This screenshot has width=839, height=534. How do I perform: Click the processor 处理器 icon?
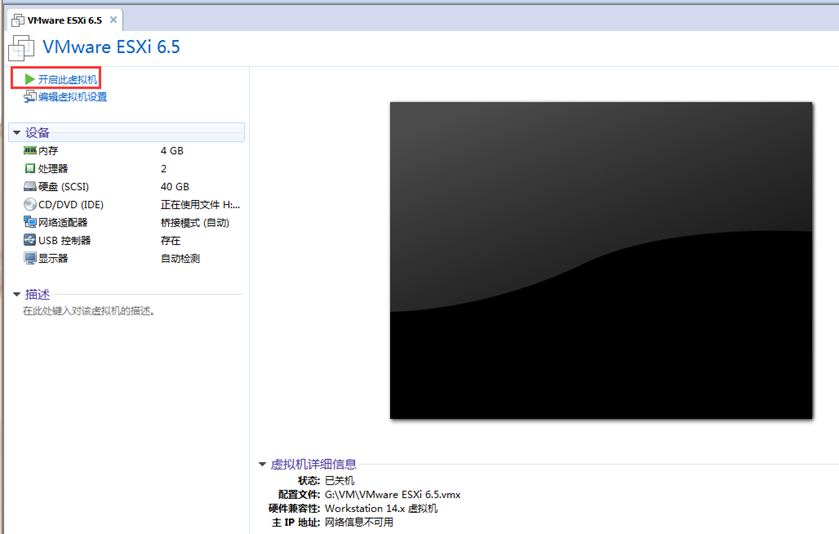pos(30,169)
